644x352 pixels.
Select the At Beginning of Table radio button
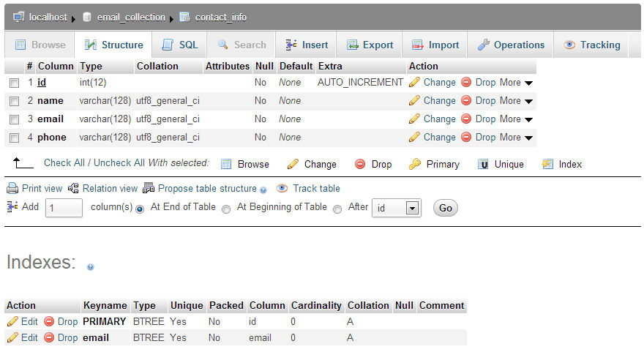point(226,209)
